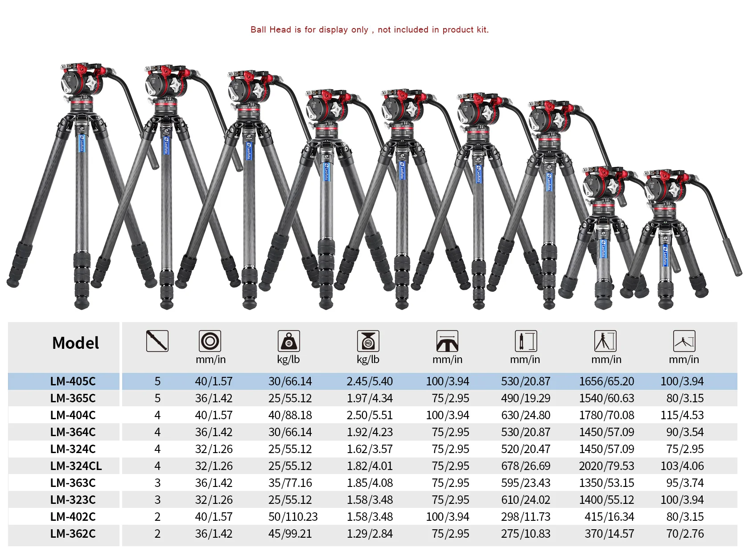
Task: Select the LM-362C model name
Action: pos(73,534)
